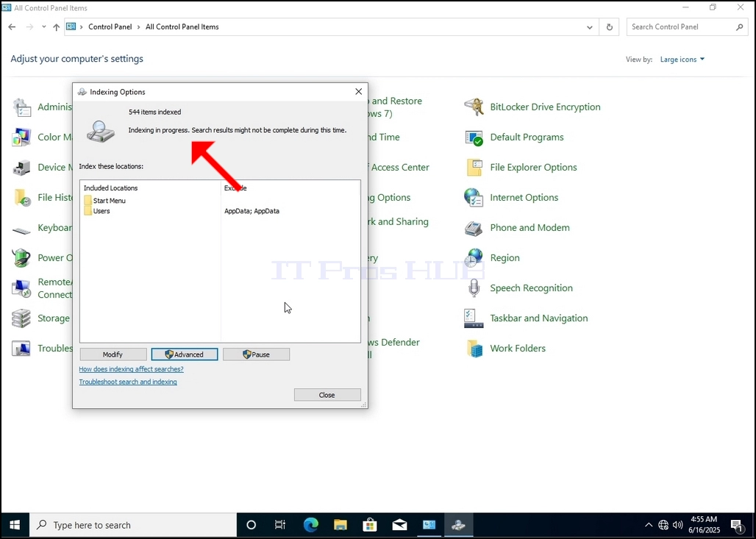Click Cortana circle on taskbar
Image resolution: width=756 pixels, height=539 pixels.
tap(252, 525)
